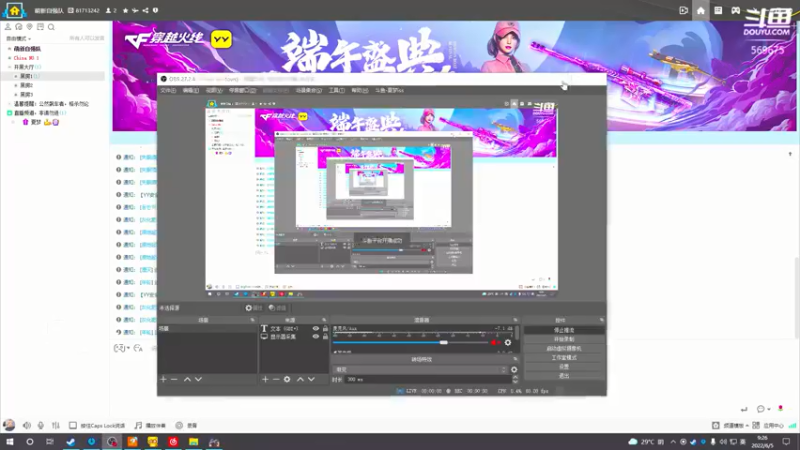Click the start recording button in OBS
The height and width of the screenshot is (450, 800).
pyautogui.click(x=564, y=339)
